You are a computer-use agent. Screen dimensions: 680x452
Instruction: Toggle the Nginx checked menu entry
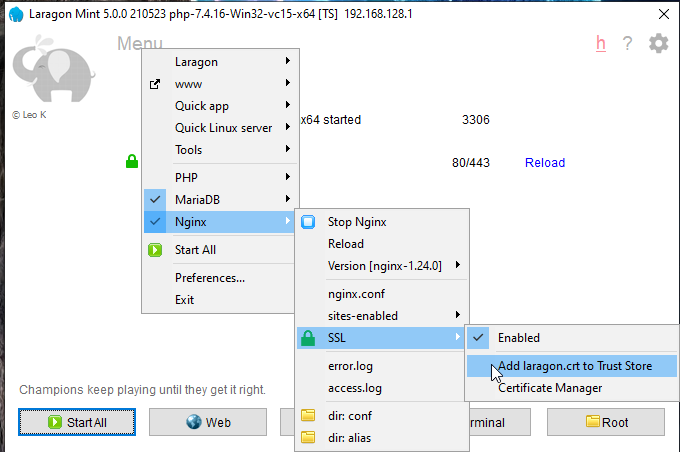192,222
